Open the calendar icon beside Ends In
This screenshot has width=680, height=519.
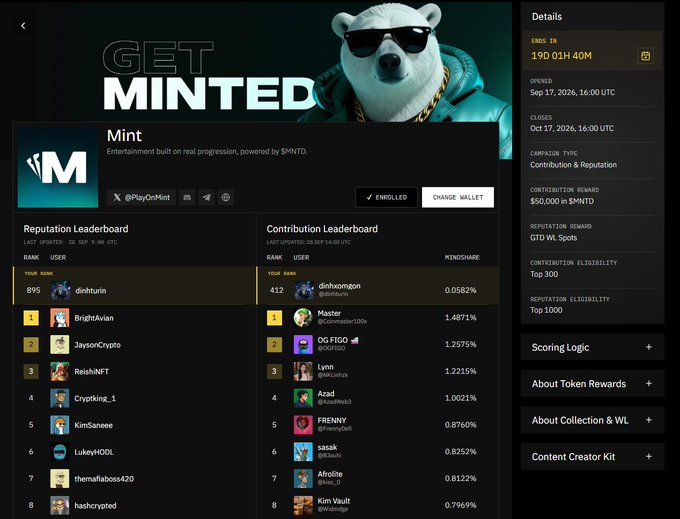[x=645, y=55]
